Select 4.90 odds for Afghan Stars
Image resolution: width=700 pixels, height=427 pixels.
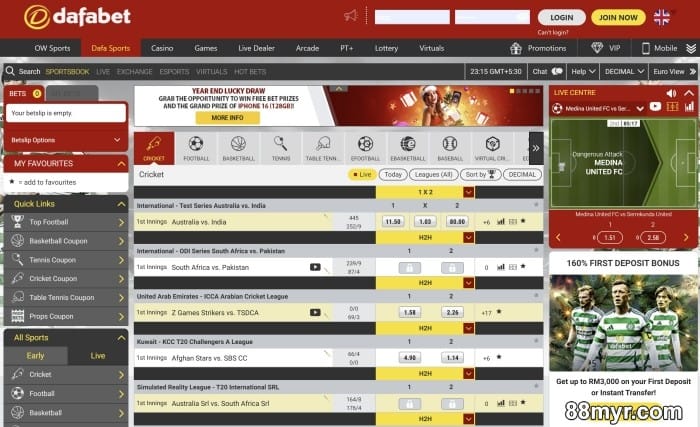tap(409, 357)
